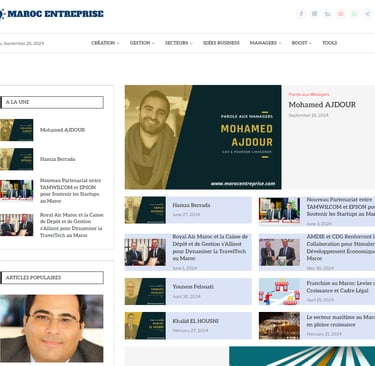This screenshot has height=366, width=375.
Task: Click the A LA UNE section header
Action: [52, 102]
